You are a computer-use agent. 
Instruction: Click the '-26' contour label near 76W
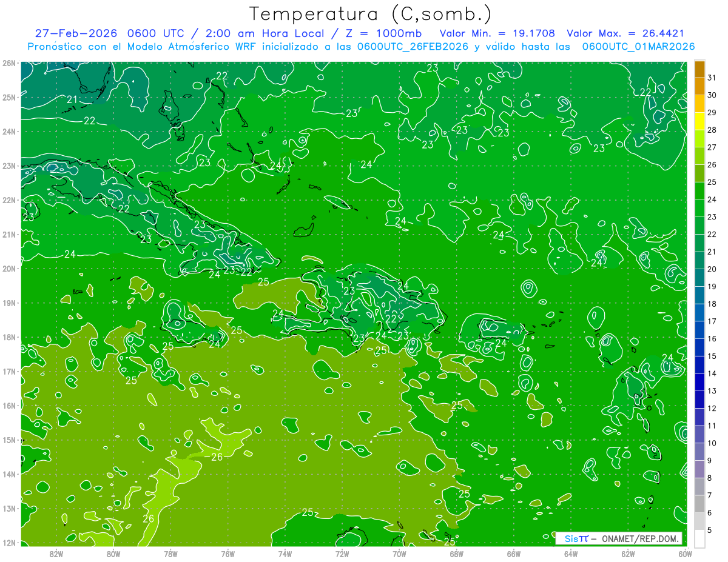[x=215, y=457]
